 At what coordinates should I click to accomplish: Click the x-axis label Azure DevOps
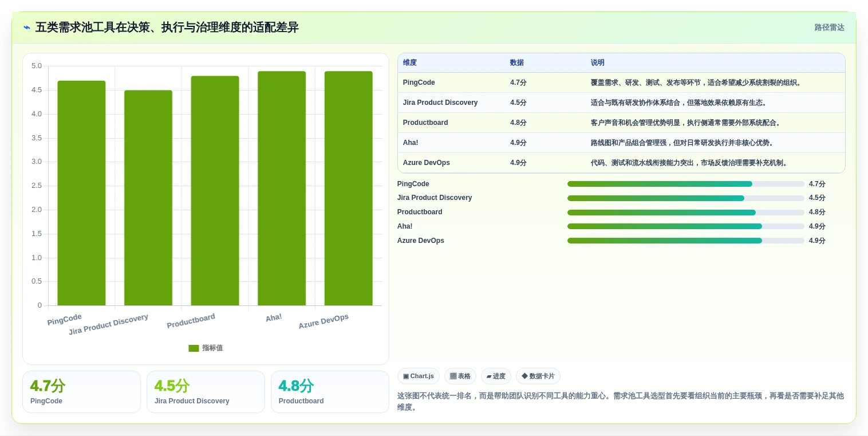coord(323,321)
